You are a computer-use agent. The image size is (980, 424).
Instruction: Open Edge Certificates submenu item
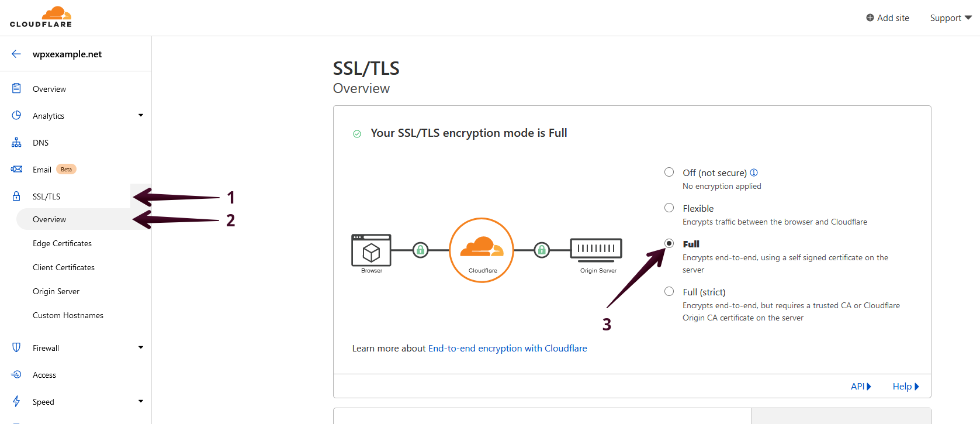click(62, 243)
